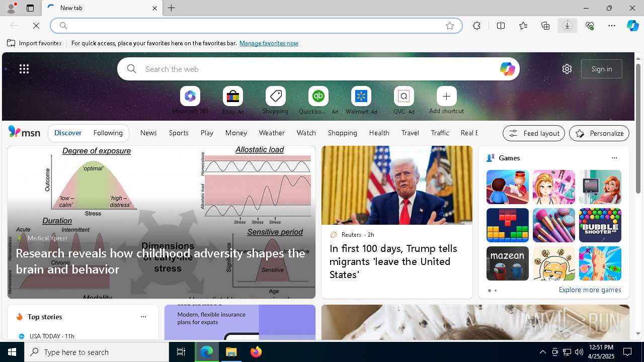Open the Traffic category

click(x=440, y=133)
